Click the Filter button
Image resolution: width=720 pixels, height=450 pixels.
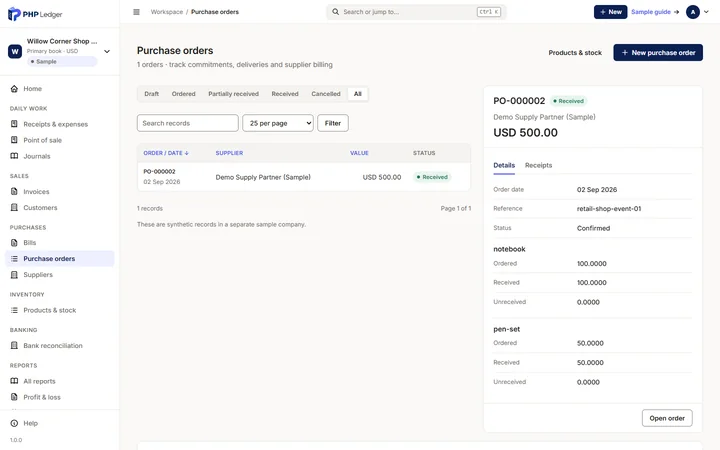point(332,123)
